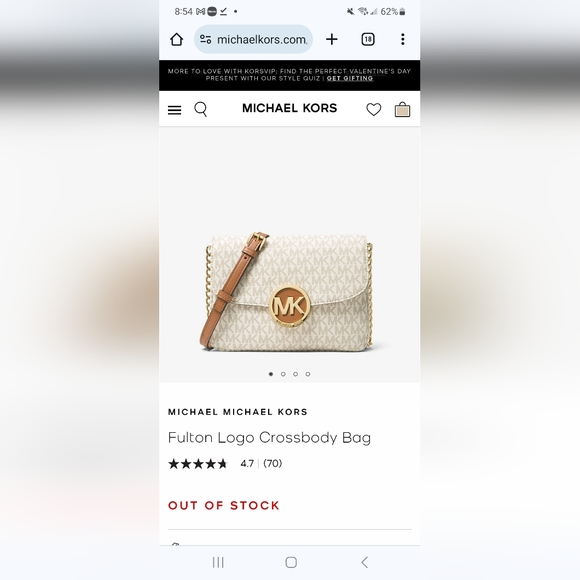Click the Michael Kors logo
The width and height of the screenshot is (580, 580).
[x=290, y=108]
